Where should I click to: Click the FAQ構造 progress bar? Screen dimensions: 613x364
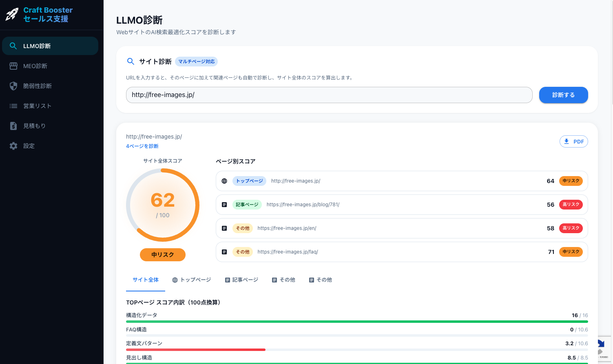357,335
